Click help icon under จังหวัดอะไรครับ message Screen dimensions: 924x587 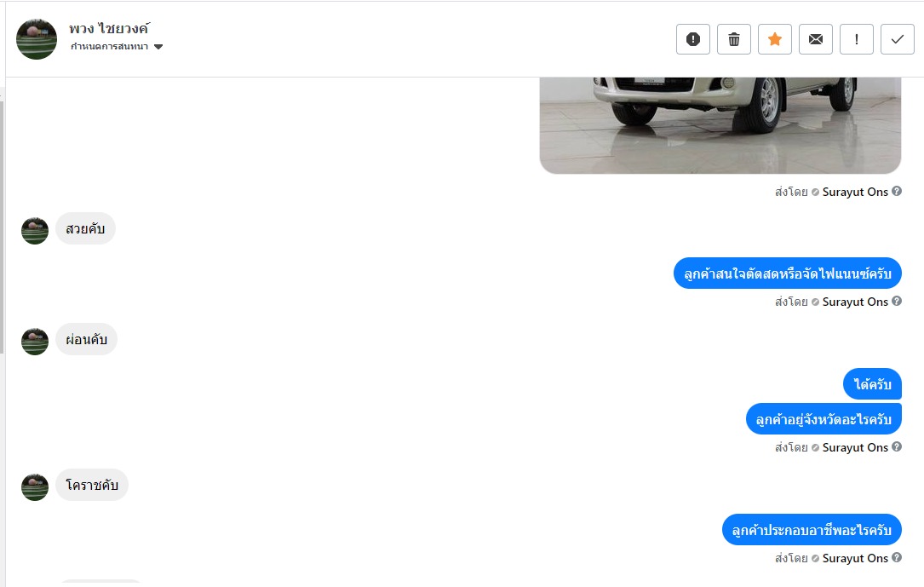pos(896,446)
